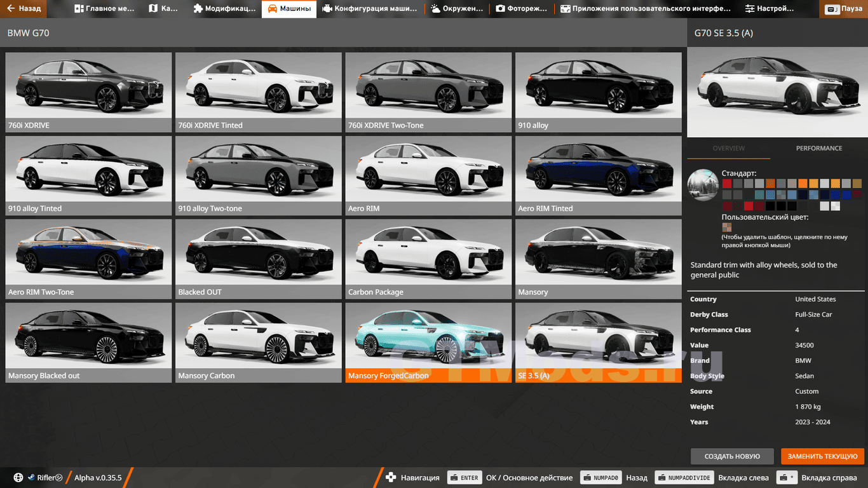The height and width of the screenshot is (488, 868).
Task: Select the Aero RIM Tinted configuration
Action: click(x=599, y=175)
